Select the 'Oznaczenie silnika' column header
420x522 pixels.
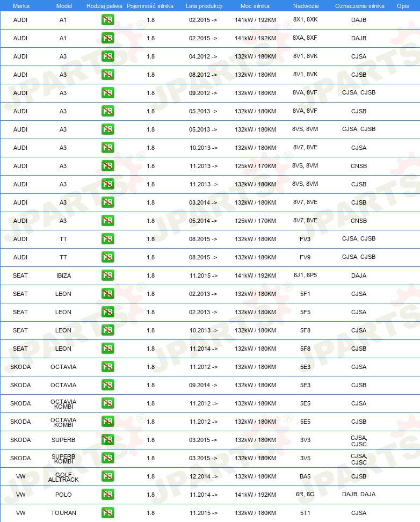[x=360, y=6]
